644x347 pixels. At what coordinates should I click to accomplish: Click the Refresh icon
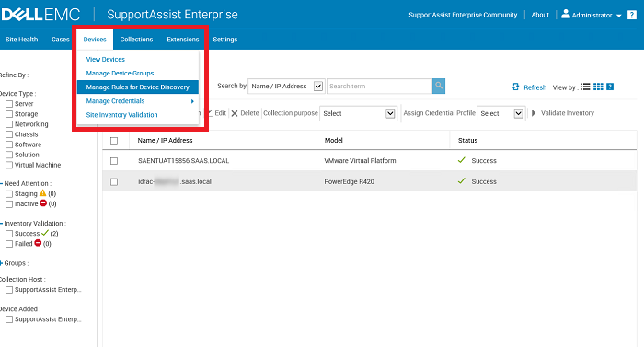click(x=515, y=87)
